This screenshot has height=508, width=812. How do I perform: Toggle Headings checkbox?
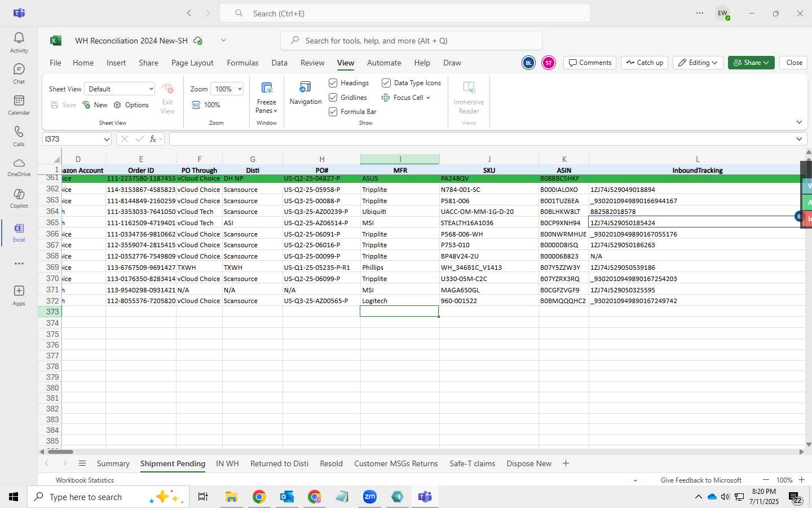coord(333,83)
